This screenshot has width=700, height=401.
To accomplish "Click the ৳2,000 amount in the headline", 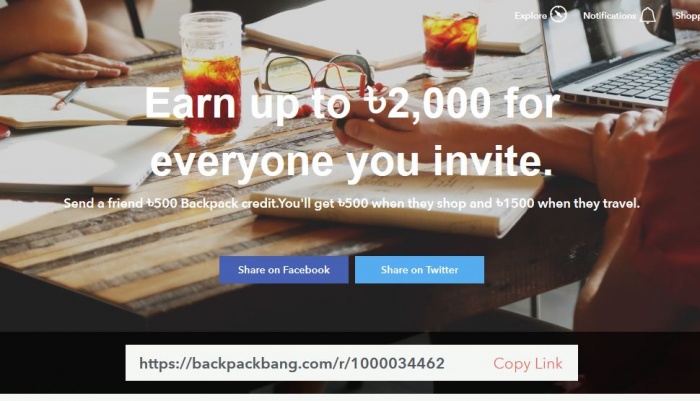I will pos(427,103).
